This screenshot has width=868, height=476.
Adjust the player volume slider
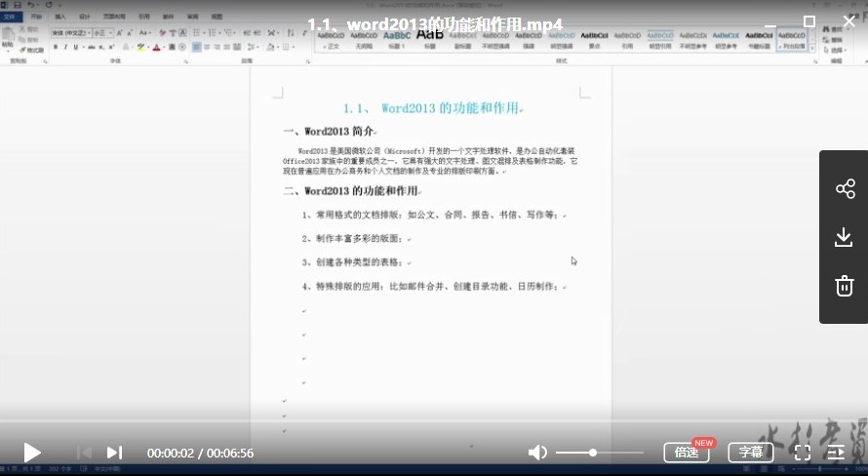click(x=600, y=453)
